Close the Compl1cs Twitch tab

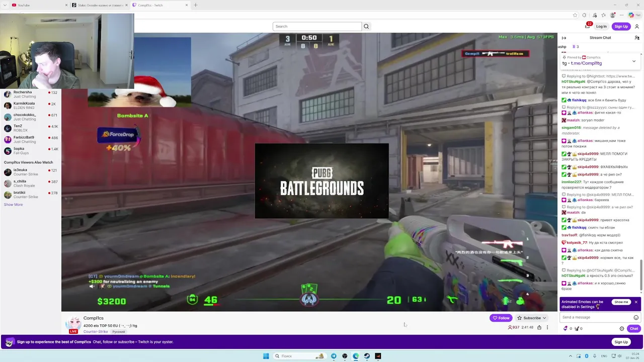click(187, 5)
